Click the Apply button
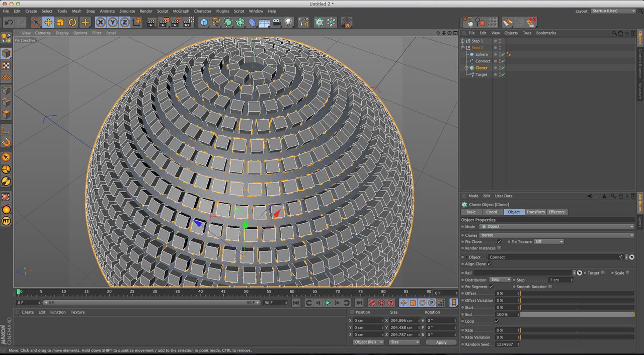Image resolution: width=644 pixels, height=355 pixels. click(441, 342)
